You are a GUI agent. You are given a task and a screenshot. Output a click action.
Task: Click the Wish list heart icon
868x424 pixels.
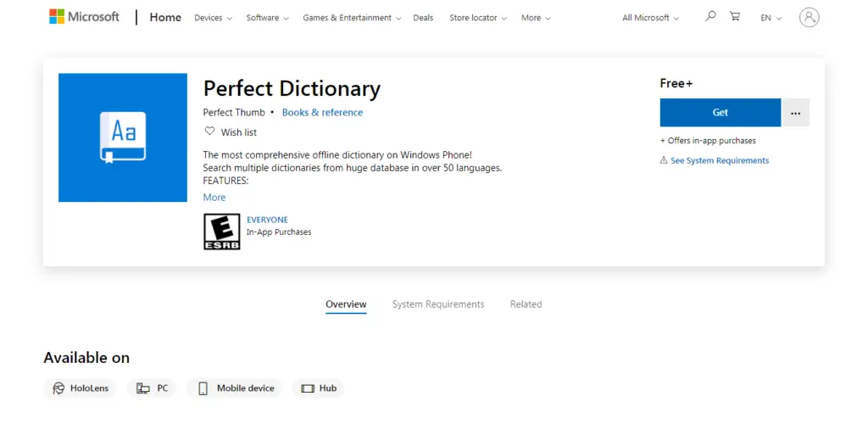pos(210,131)
